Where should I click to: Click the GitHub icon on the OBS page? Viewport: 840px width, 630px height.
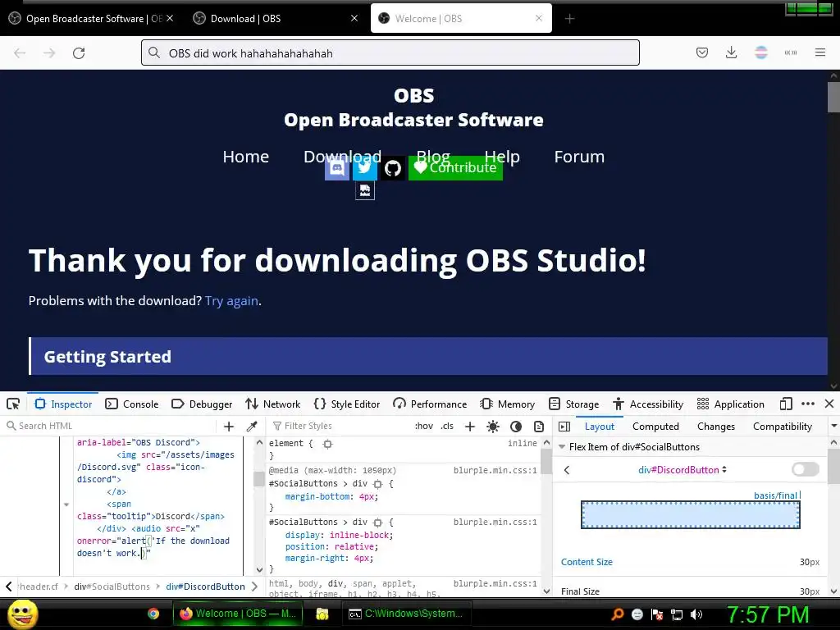click(x=393, y=168)
